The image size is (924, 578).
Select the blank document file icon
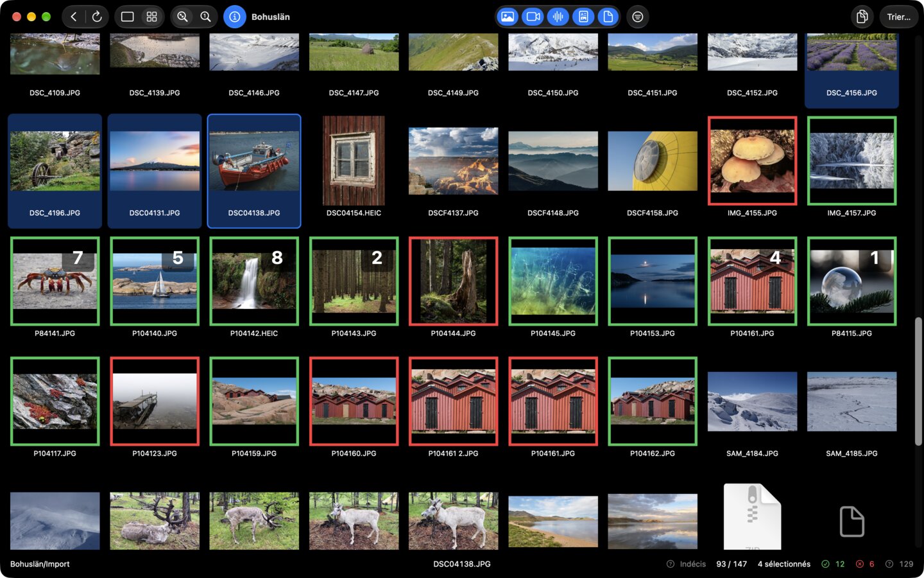coord(851,521)
